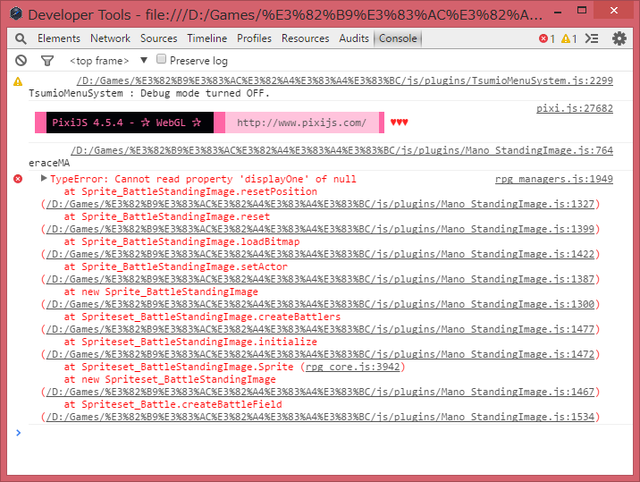The height and width of the screenshot is (482, 640).
Task: Click the red error icon beside TypeError
Action: [18, 179]
